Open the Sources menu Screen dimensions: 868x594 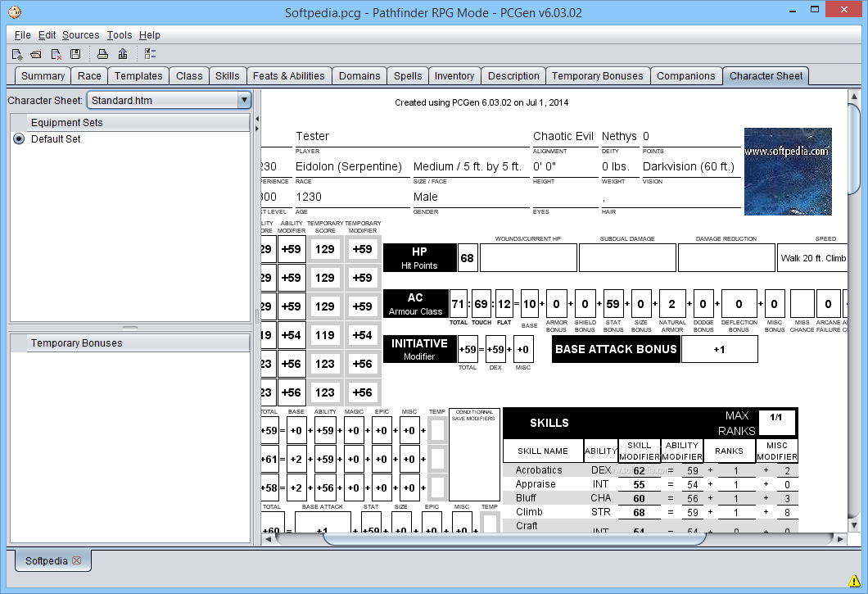point(81,35)
